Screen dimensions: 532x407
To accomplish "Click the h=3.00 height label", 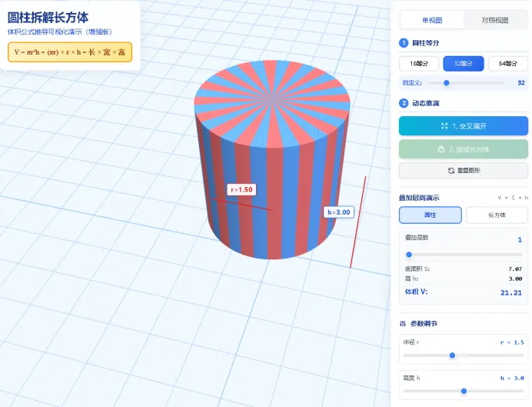I will click(x=338, y=212).
